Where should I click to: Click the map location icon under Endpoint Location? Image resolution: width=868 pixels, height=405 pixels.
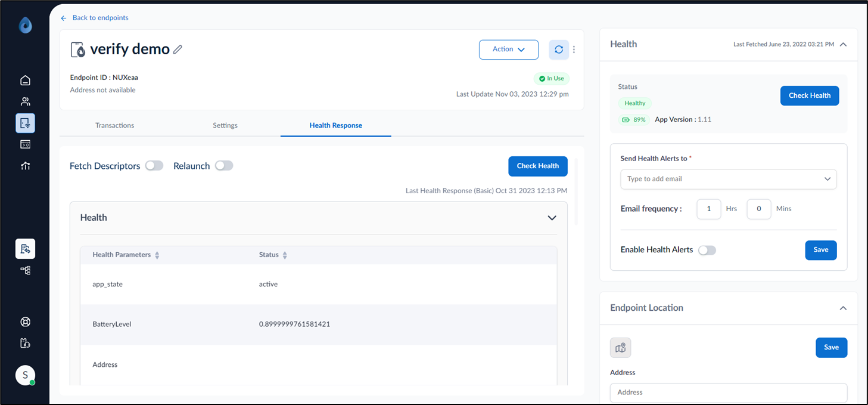pos(620,348)
